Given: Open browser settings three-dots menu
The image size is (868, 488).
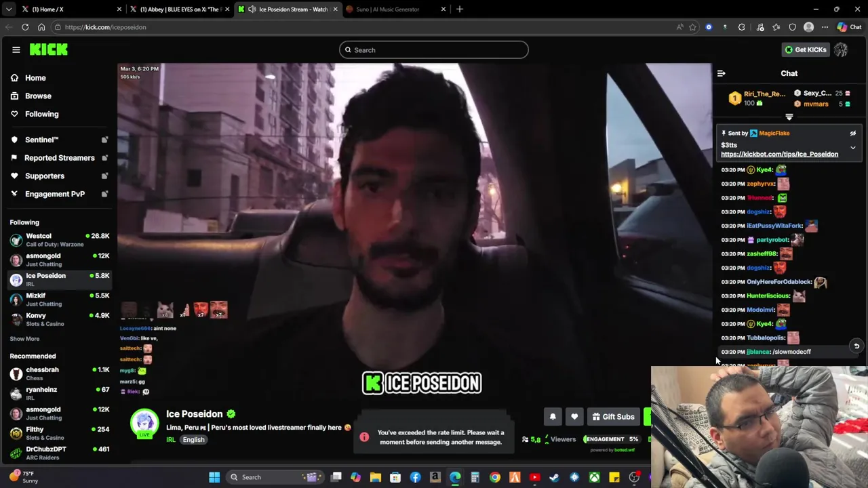Looking at the screenshot, I should (825, 28).
